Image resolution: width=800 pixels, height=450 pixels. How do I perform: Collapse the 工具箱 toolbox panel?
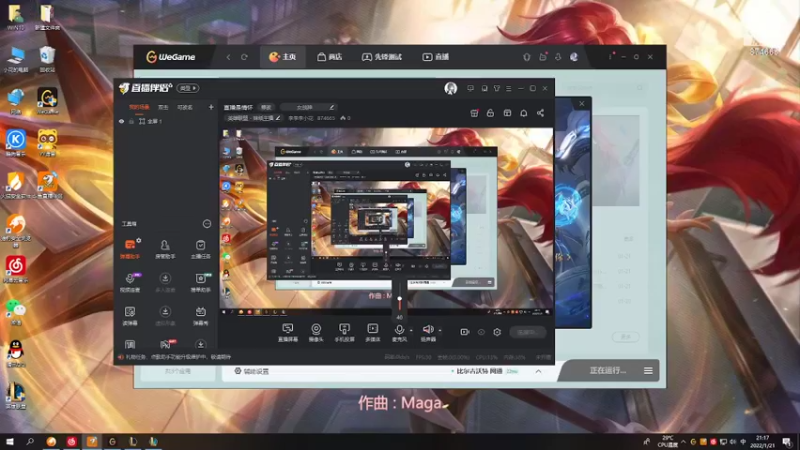(207, 223)
